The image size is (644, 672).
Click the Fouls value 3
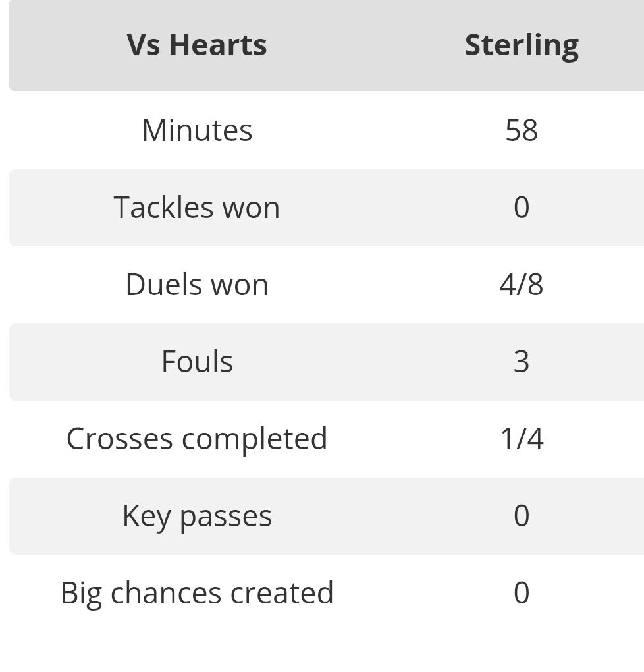(x=522, y=362)
